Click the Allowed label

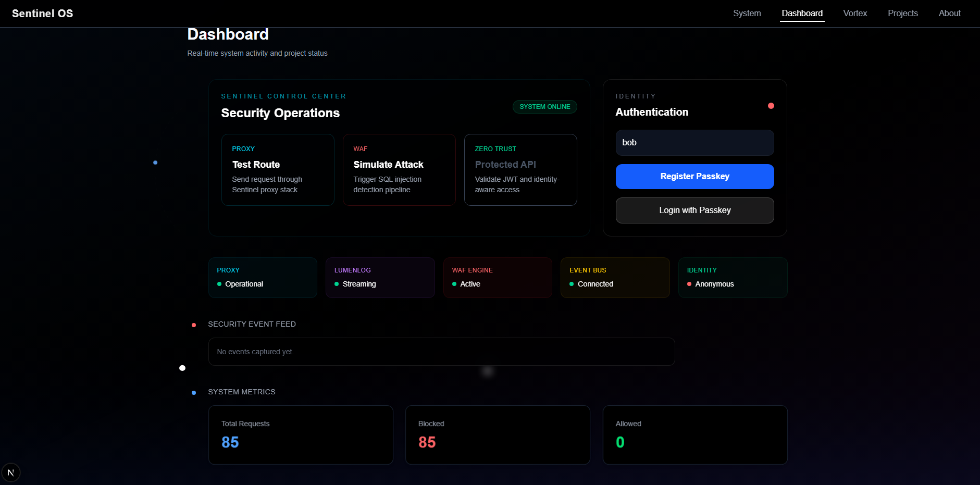628,424
